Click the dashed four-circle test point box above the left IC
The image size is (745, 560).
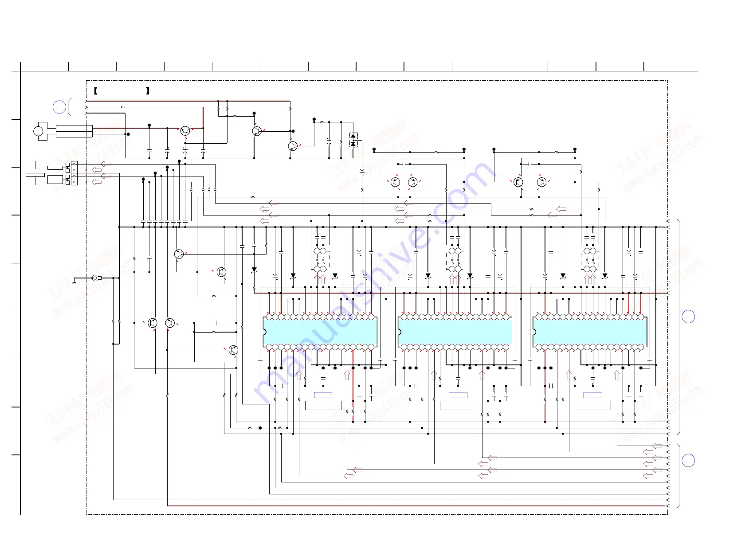tap(320, 260)
